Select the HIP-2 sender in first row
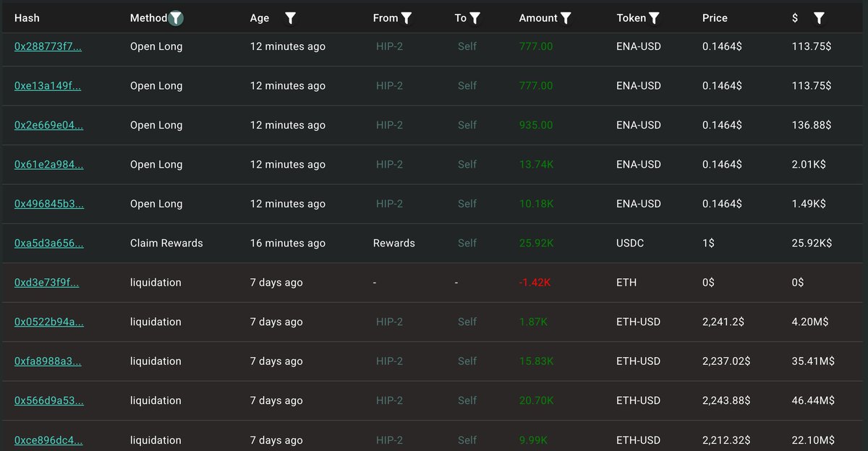Image resolution: width=868 pixels, height=451 pixels. pyautogui.click(x=389, y=46)
